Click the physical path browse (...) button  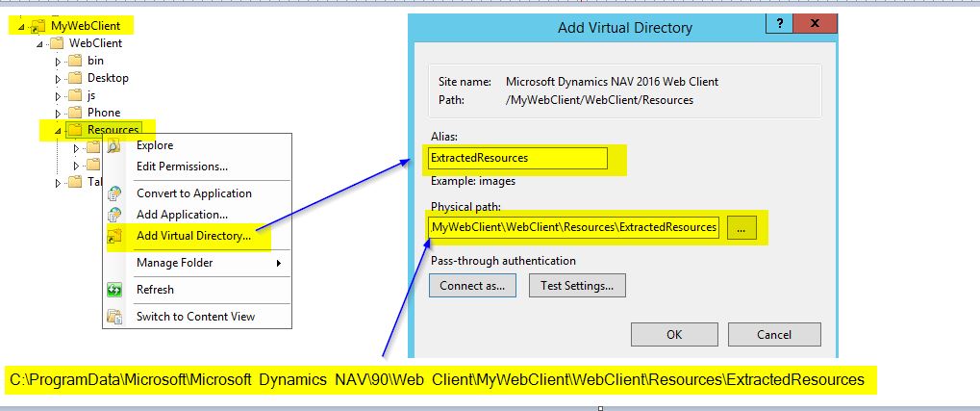click(741, 228)
